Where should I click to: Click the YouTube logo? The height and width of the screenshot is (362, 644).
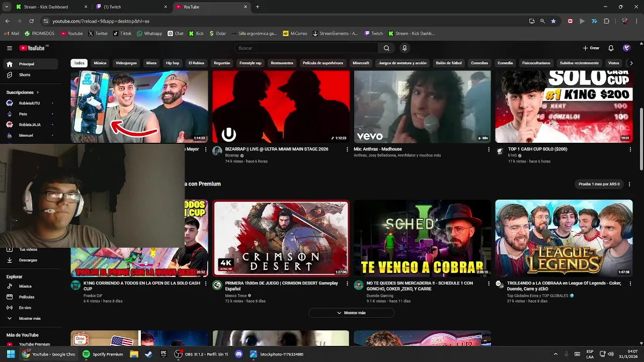[32, 48]
